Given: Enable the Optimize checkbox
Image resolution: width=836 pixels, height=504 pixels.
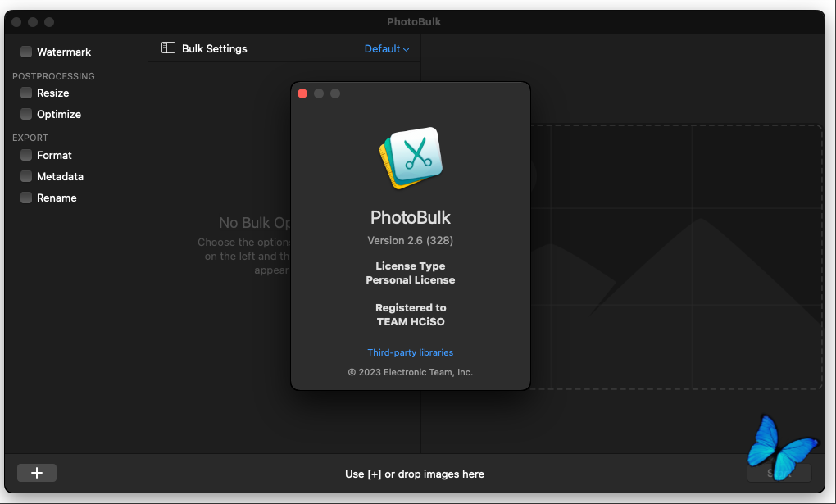Looking at the screenshot, I should pos(26,114).
